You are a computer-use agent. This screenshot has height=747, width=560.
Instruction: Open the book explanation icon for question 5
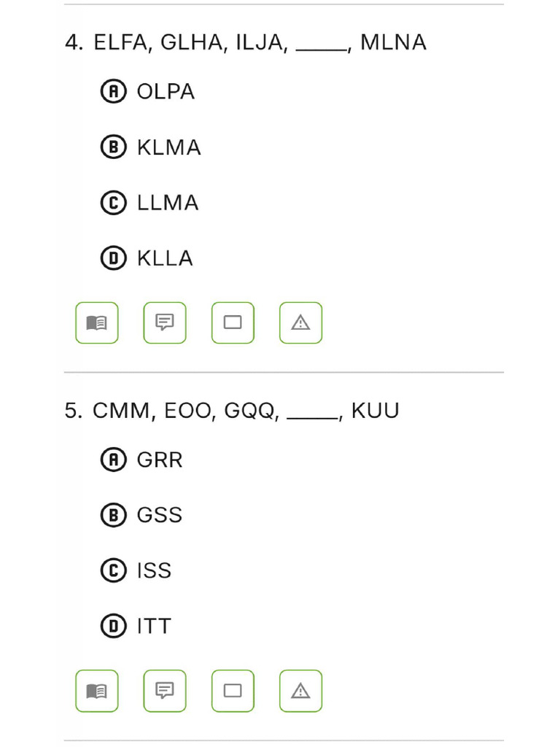(97, 691)
